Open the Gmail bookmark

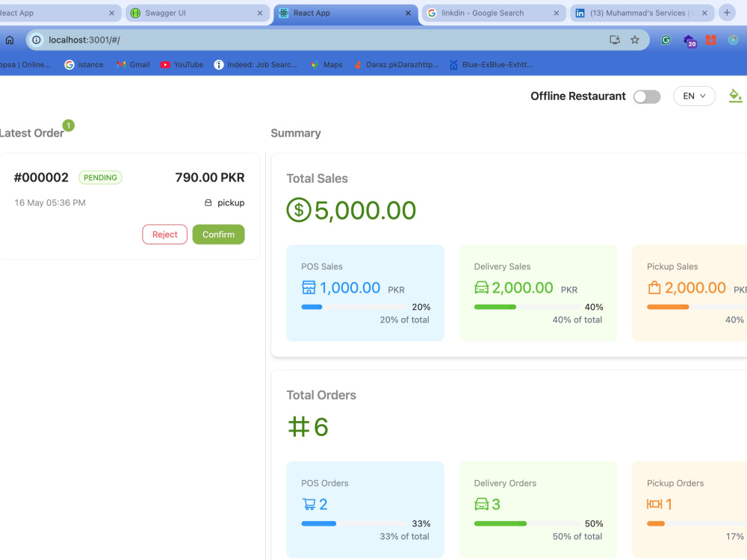click(x=133, y=65)
